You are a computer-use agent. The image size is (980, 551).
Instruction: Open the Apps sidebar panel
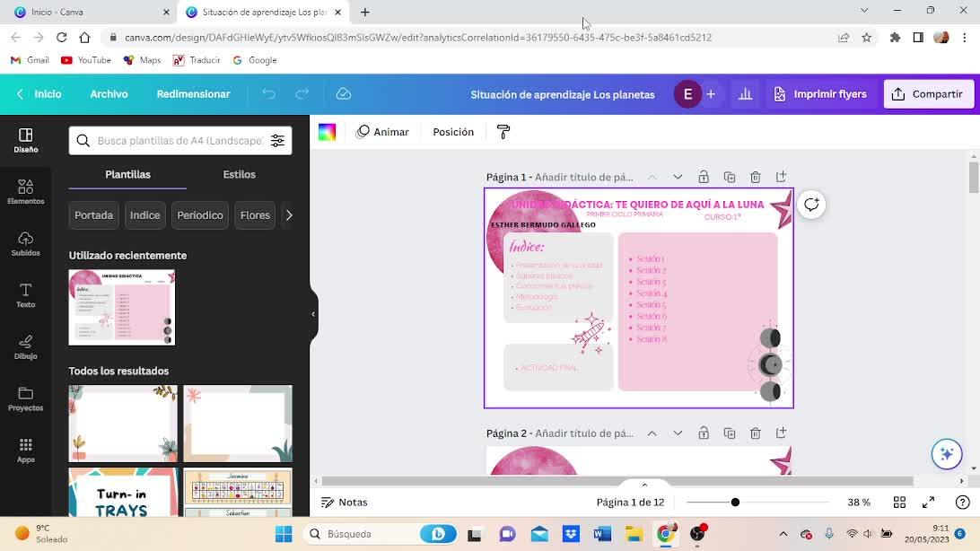pyautogui.click(x=26, y=450)
